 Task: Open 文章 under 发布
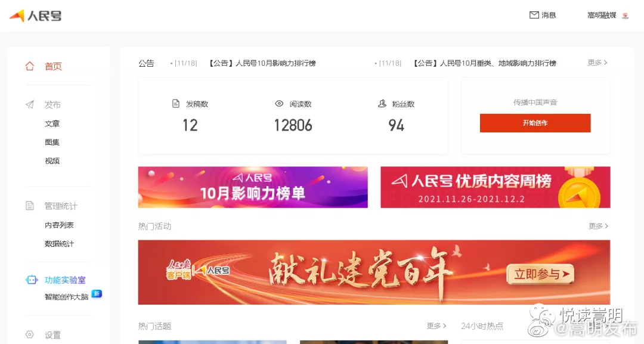click(x=52, y=123)
